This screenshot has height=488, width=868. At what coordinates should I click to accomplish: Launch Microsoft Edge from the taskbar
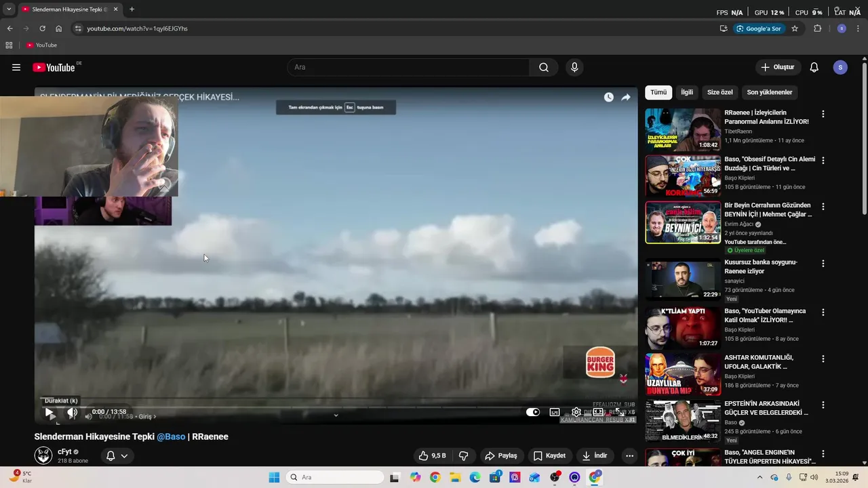coord(475,477)
